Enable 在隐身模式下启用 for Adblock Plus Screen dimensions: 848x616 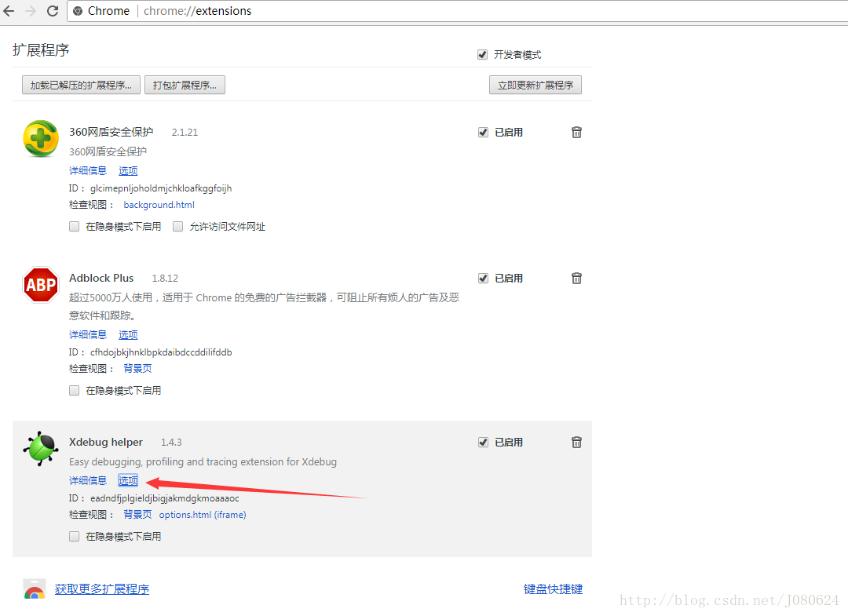coord(74,390)
